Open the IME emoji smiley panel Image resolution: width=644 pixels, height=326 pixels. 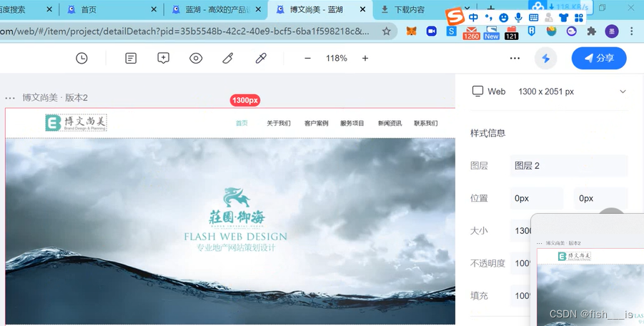pyautogui.click(x=503, y=17)
